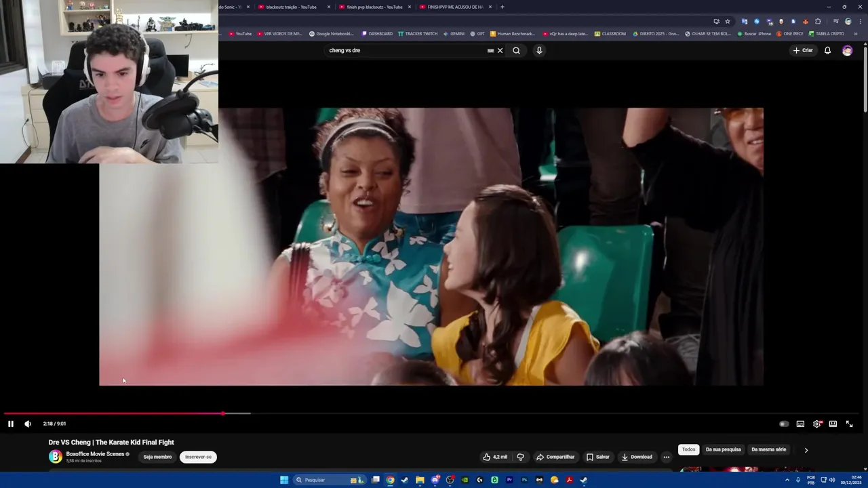Open TRACKER TWITCH bookmark
The image size is (868, 488).
click(x=418, y=33)
